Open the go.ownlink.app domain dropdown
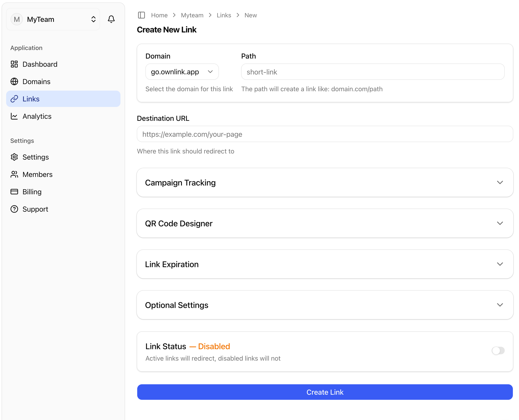 pyautogui.click(x=182, y=72)
